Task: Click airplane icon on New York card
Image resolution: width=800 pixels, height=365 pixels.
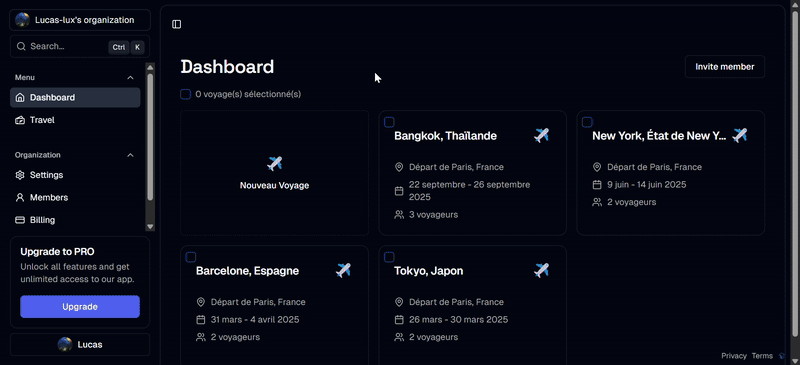Action: [x=739, y=136]
